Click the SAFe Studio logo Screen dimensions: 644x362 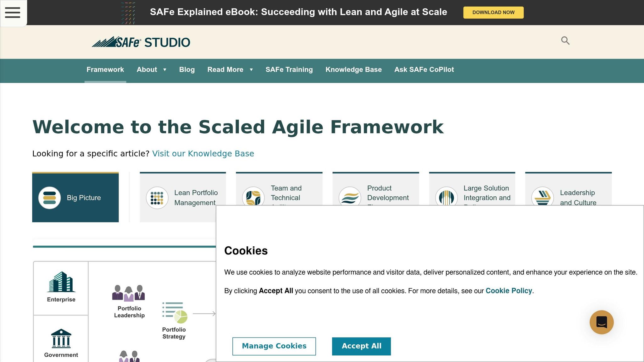(x=141, y=42)
